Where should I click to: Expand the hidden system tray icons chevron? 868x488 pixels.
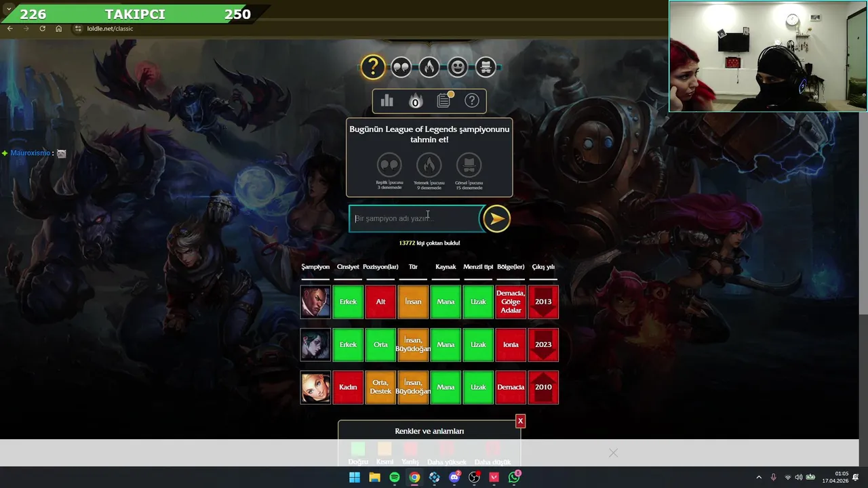(759, 477)
